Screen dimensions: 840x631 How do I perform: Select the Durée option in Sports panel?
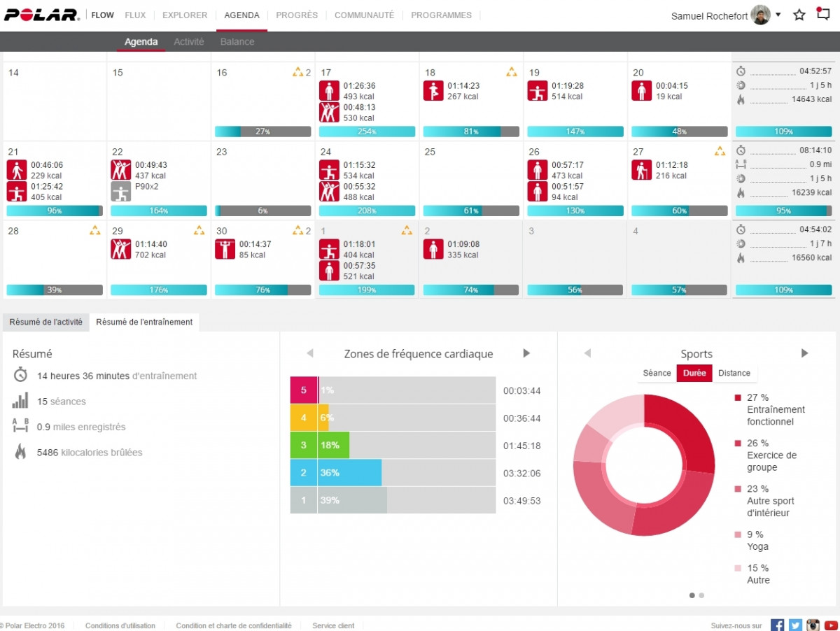[694, 373]
